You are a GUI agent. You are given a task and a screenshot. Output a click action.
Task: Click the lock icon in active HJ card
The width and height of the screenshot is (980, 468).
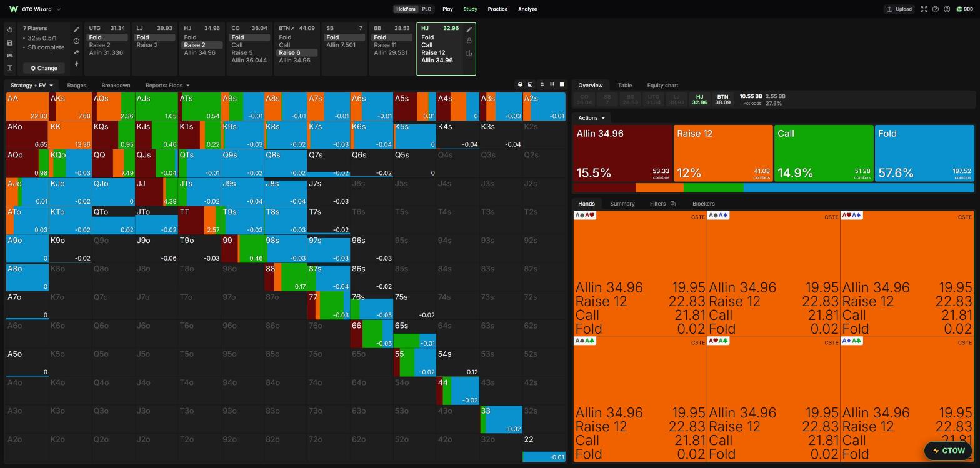469,41
